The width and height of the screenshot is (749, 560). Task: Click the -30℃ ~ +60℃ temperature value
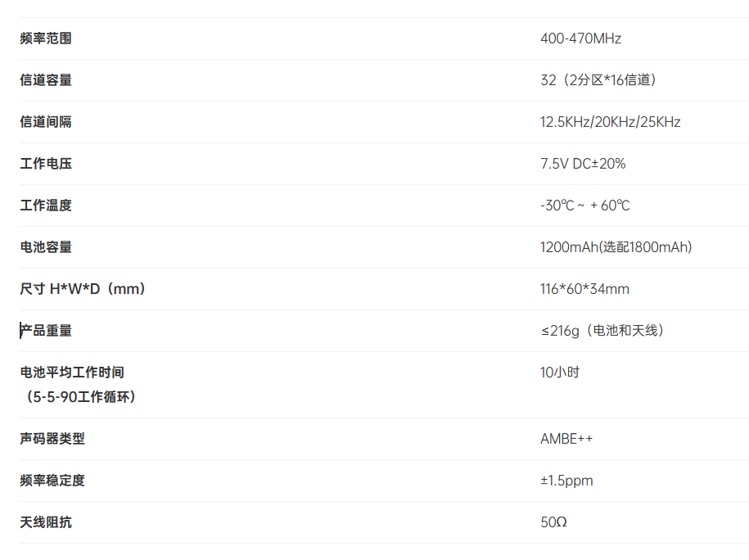[x=584, y=205]
